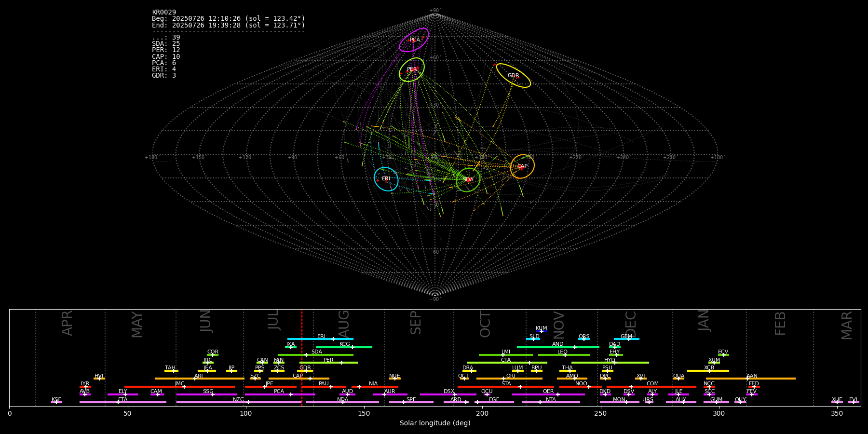Viewport: 868px width, 434px height.
Task: Select the orange CAP radiant circle on map
Action: point(522,166)
